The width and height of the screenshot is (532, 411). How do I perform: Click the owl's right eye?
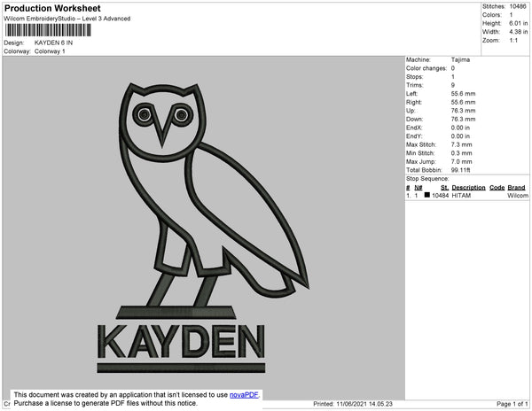coord(181,114)
